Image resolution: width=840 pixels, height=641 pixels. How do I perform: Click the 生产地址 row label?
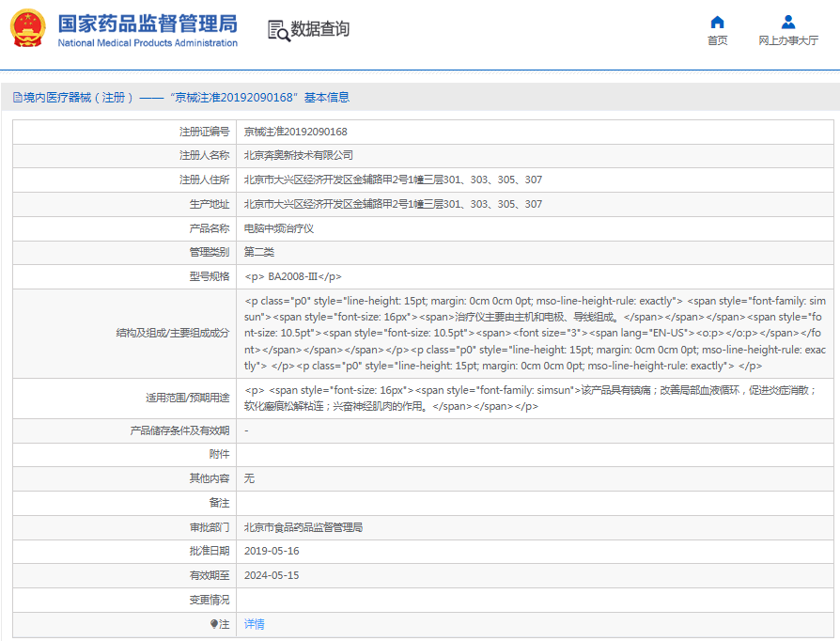pos(209,204)
